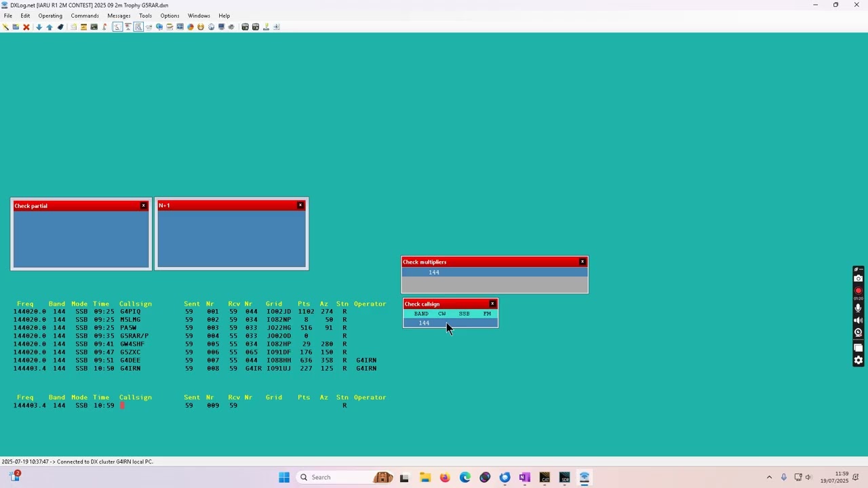Click the FM column header in Check callsign

[x=487, y=314]
